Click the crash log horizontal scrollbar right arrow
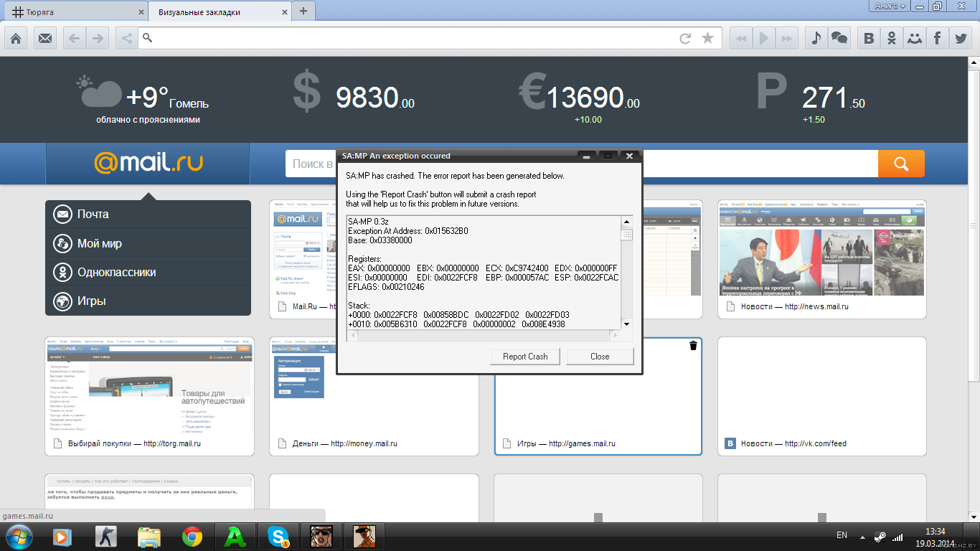Screen dimensions: 980x551 615,335
